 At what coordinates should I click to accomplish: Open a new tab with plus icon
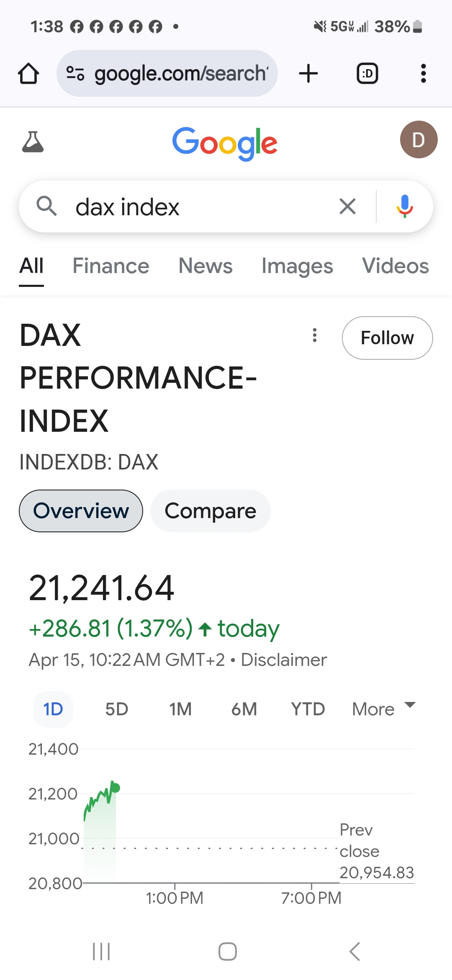308,74
